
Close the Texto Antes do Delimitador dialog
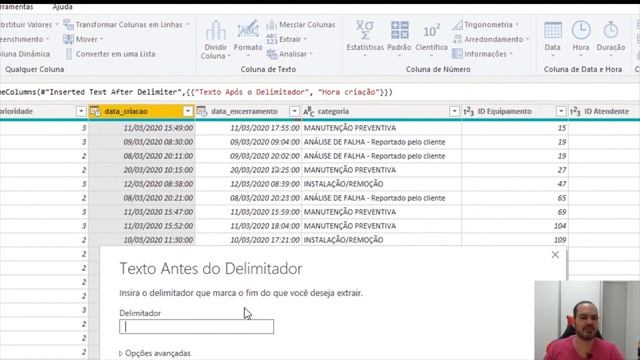pyautogui.click(x=555, y=255)
